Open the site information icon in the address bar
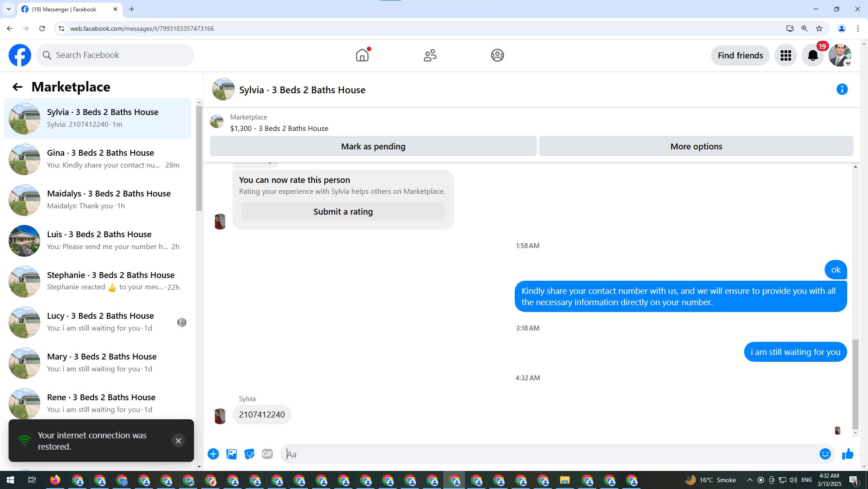Viewport: 868px width, 489px height. (62, 29)
